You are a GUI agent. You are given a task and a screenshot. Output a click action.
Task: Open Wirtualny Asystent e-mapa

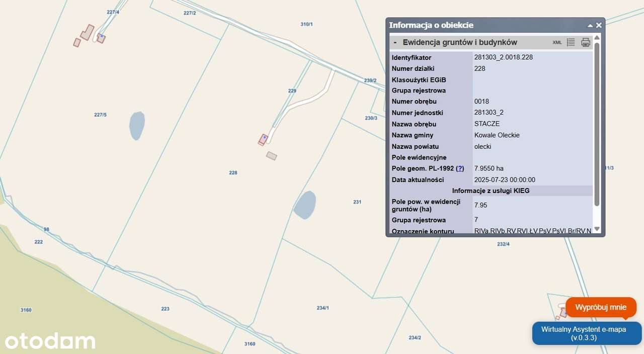[x=587, y=333]
